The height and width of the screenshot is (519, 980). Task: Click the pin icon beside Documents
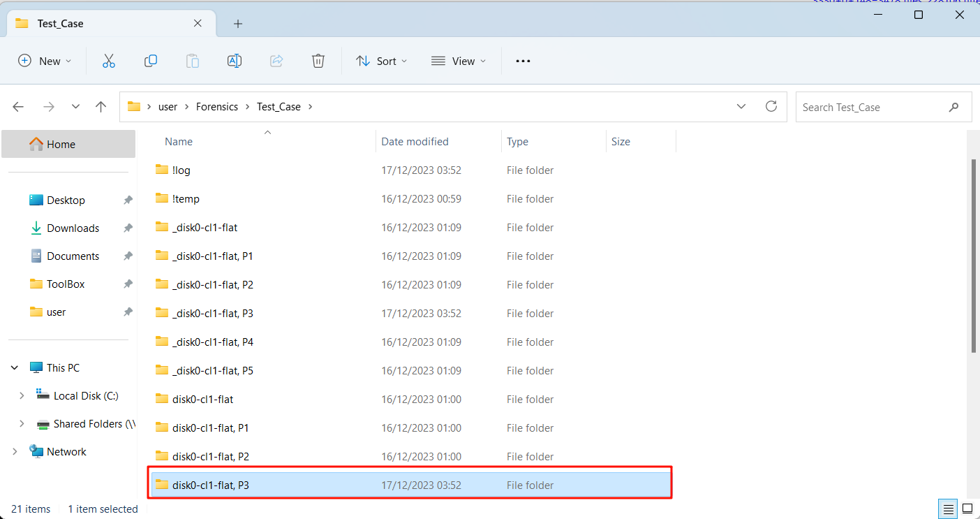(128, 256)
